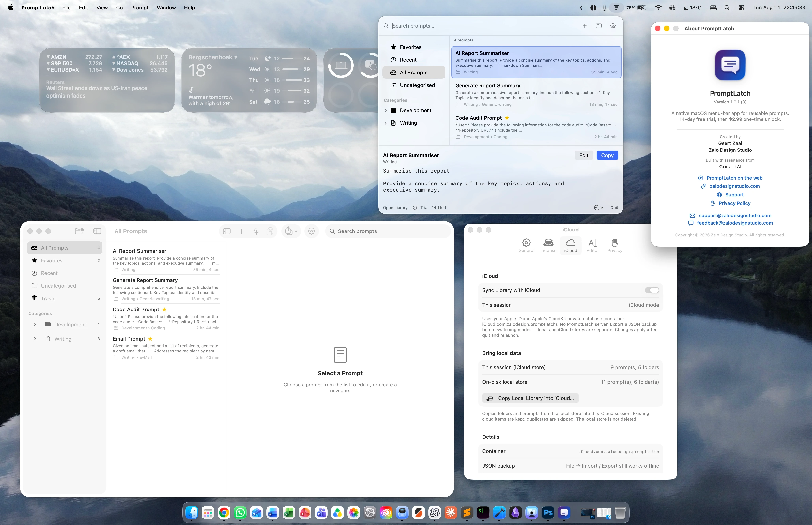Click the sparkles icon in the library toolbar

(x=256, y=231)
